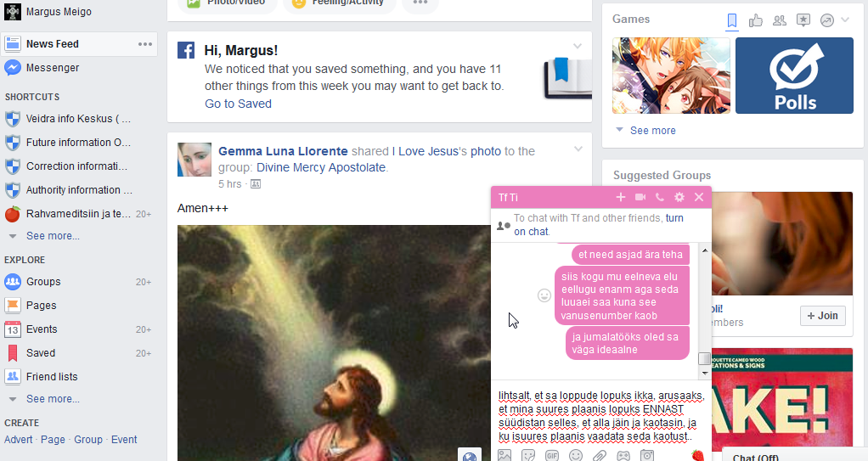This screenshot has height=461, width=868.
Task: Open Pages flag icon in Explore
Action: tap(12, 306)
